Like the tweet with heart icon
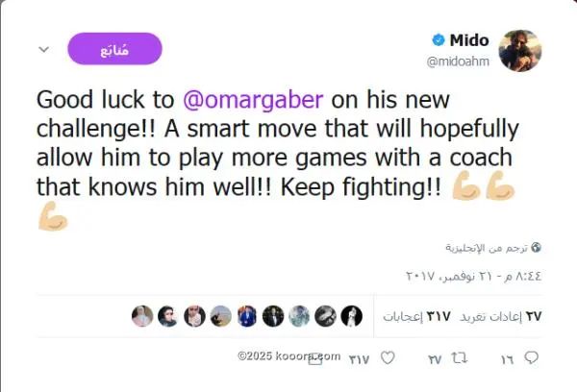 click(388, 357)
